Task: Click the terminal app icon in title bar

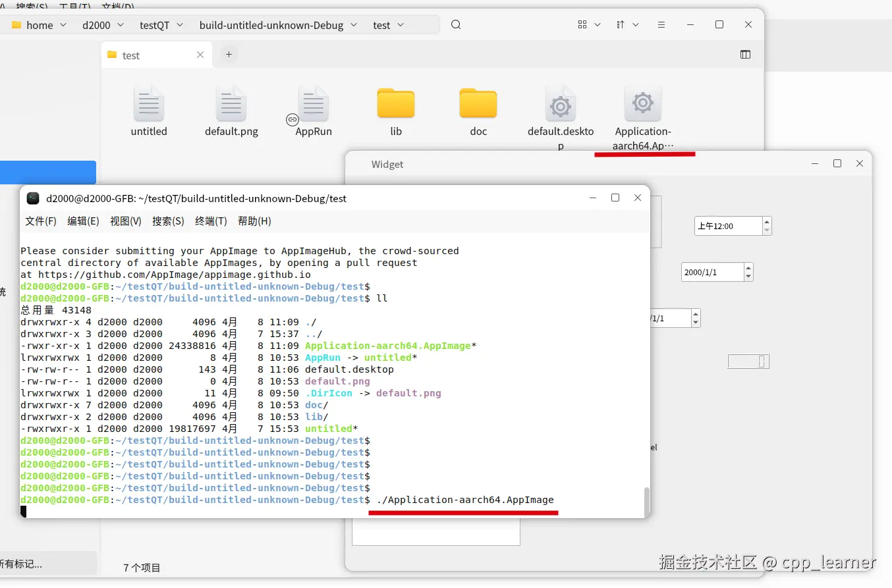Action: 33,198
